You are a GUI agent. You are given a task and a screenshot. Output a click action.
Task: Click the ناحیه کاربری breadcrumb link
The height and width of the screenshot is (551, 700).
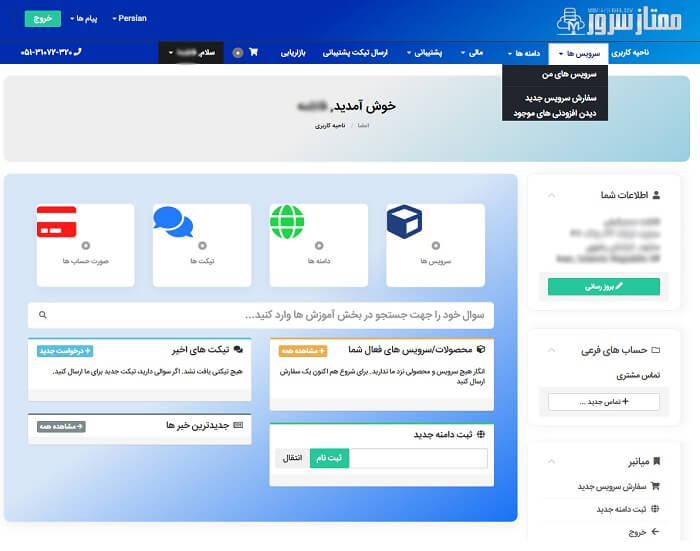pyautogui.click(x=330, y=125)
